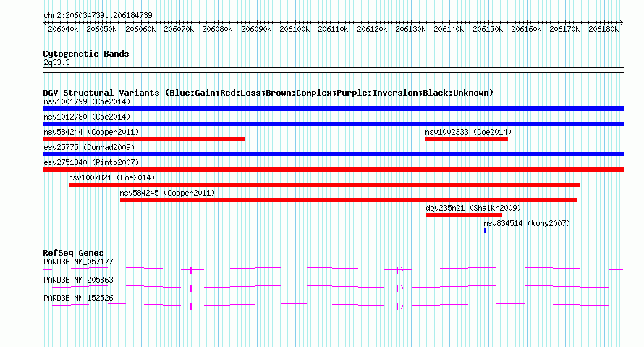This screenshot has width=644, height=347.
Task: Click the esv2751840 (Pinto2007) red bar
Action: click(333, 170)
